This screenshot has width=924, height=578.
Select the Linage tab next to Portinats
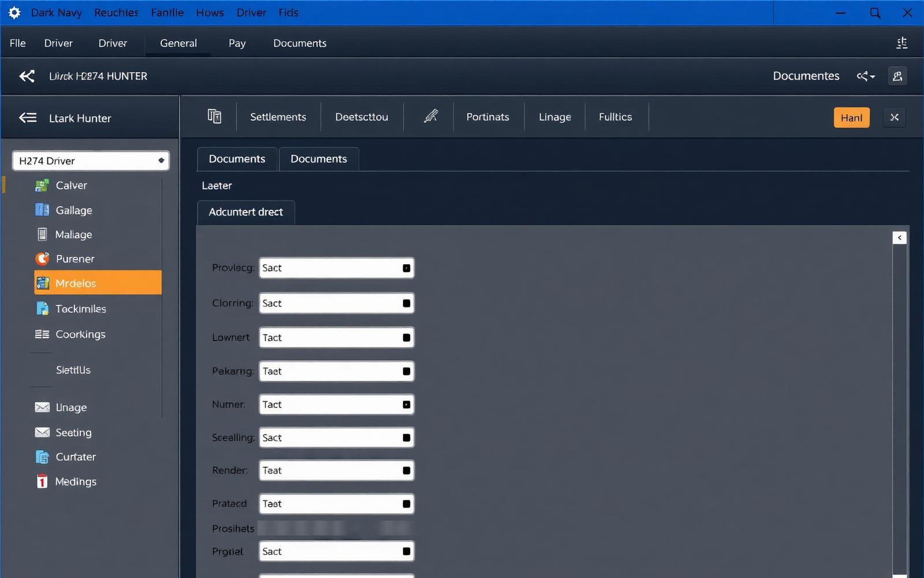pyautogui.click(x=554, y=117)
